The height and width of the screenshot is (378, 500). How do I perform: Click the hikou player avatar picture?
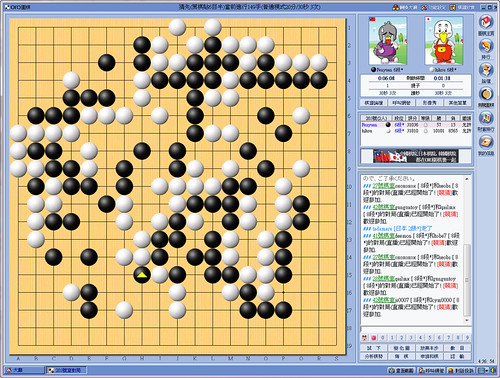443,41
